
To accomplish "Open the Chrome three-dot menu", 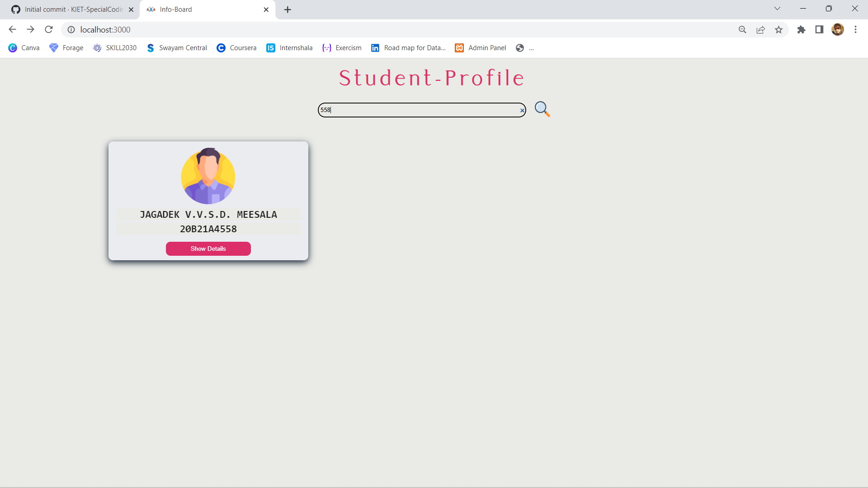I will pos(855,29).
